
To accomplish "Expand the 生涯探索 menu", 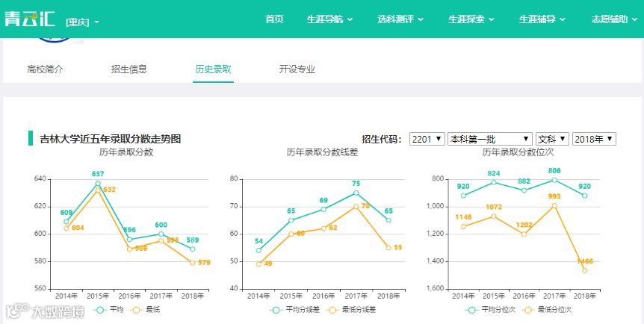I will 471,19.
